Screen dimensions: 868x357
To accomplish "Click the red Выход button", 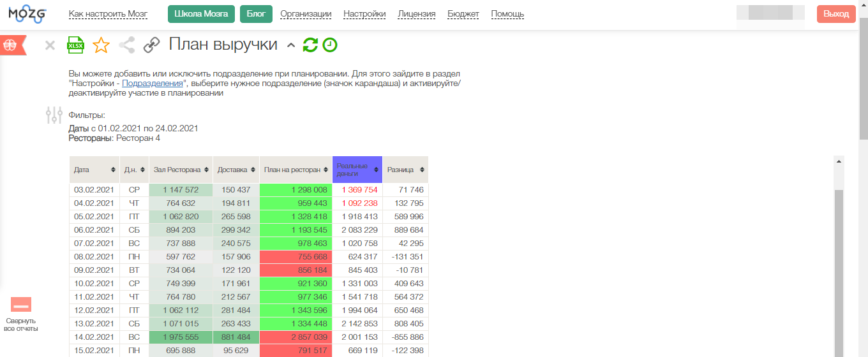I will pos(836,14).
